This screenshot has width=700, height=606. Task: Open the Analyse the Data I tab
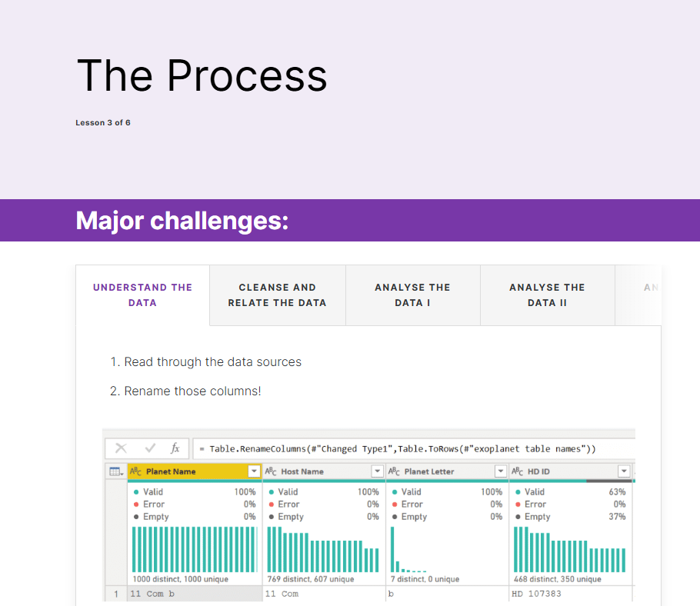click(412, 295)
